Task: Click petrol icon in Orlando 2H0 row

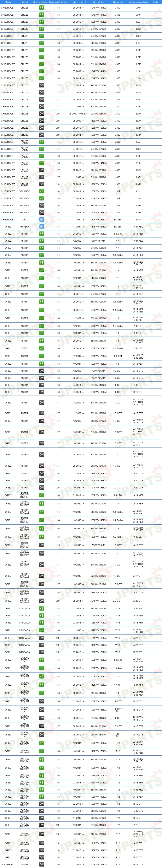Action: [41, 198]
